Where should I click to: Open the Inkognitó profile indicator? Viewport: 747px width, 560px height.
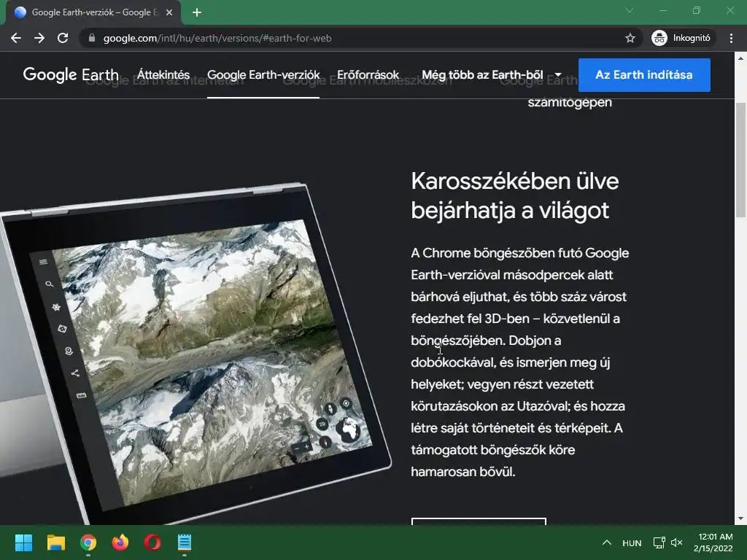[681, 38]
